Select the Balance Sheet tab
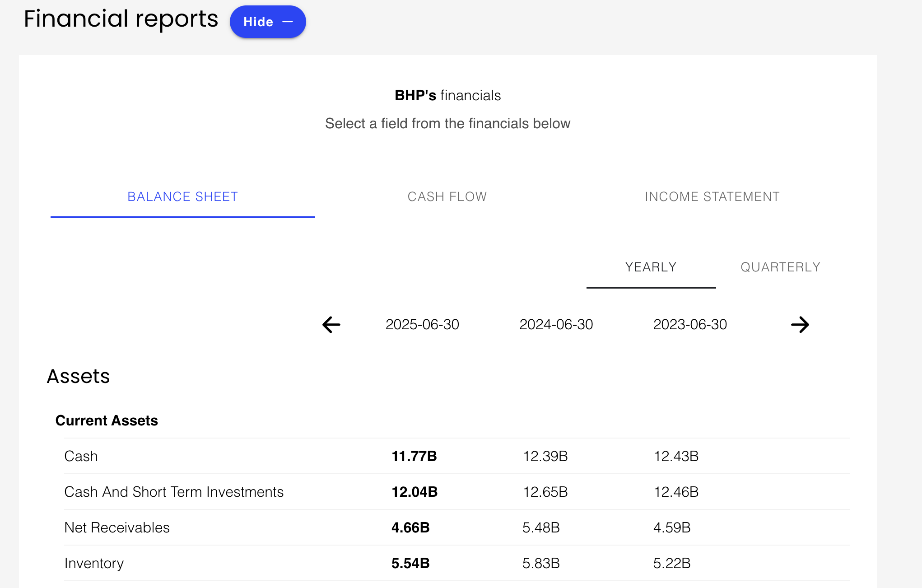Image resolution: width=922 pixels, height=588 pixels. pos(182,196)
